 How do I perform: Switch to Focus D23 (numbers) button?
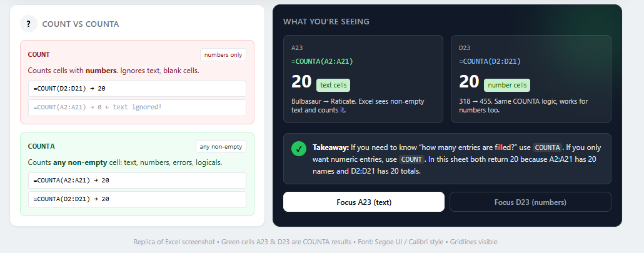[x=530, y=202]
